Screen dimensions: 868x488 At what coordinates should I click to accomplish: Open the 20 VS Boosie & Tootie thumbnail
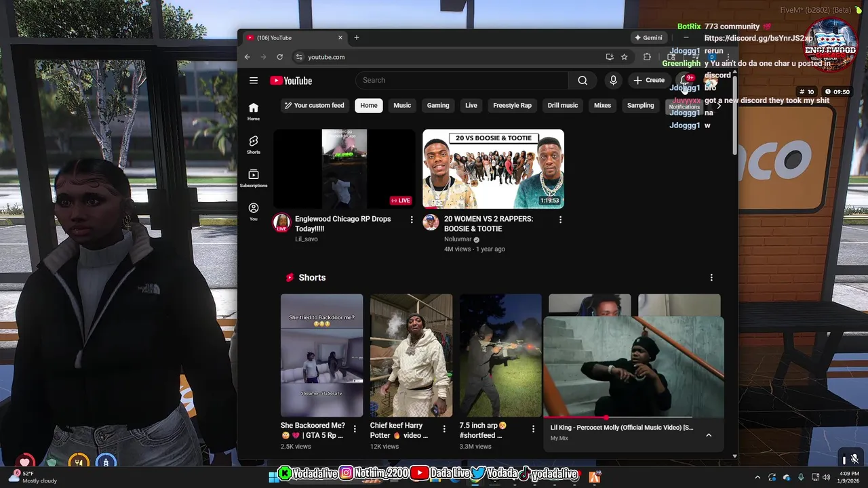point(493,169)
